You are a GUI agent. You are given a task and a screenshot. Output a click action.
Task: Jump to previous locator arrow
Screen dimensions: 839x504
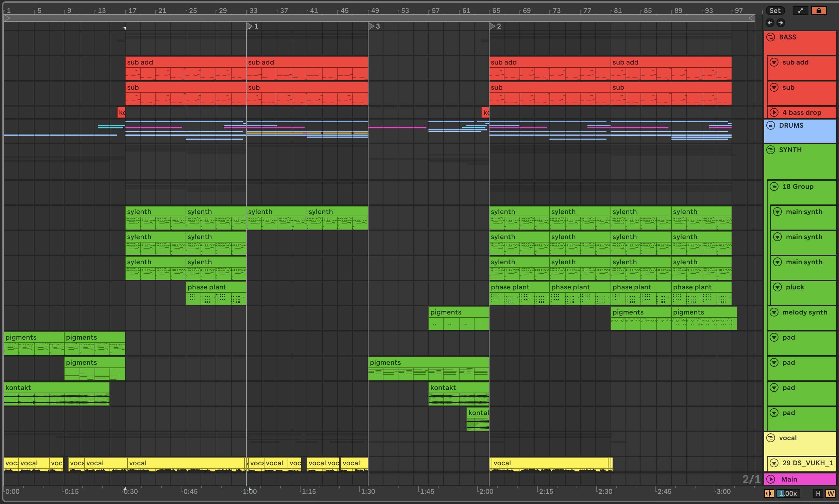tap(770, 23)
